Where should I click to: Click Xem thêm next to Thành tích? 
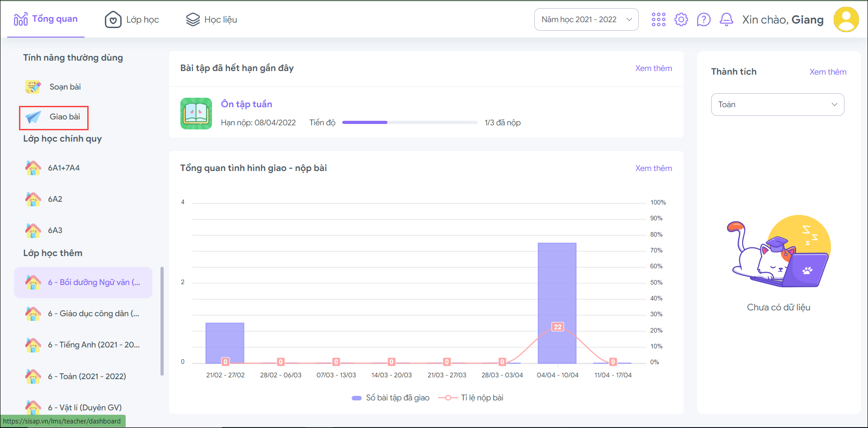[828, 72]
